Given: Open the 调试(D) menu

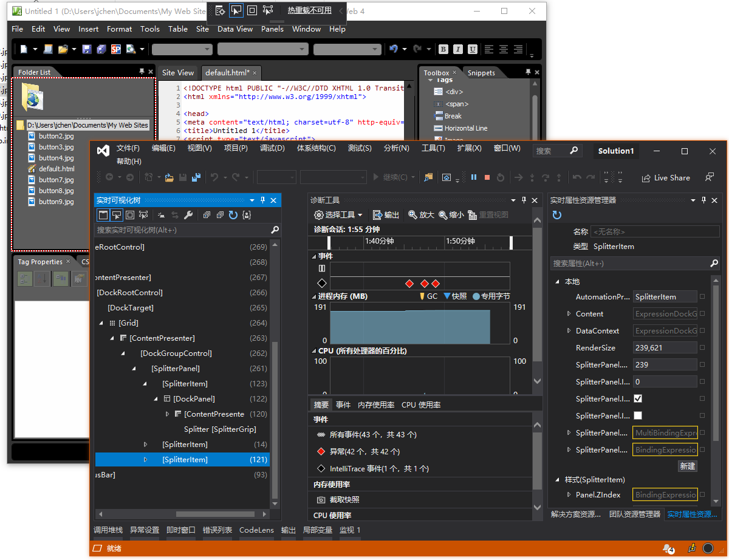Looking at the screenshot, I should pyautogui.click(x=272, y=148).
